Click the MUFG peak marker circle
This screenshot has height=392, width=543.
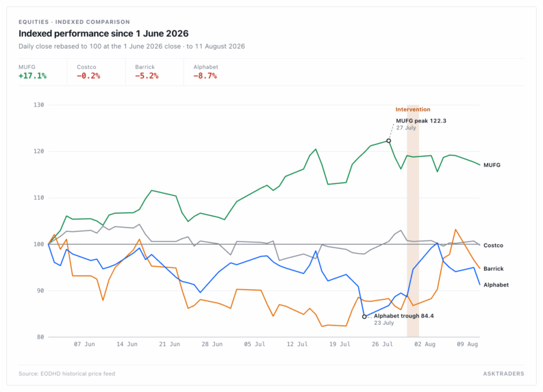point(388,141)
